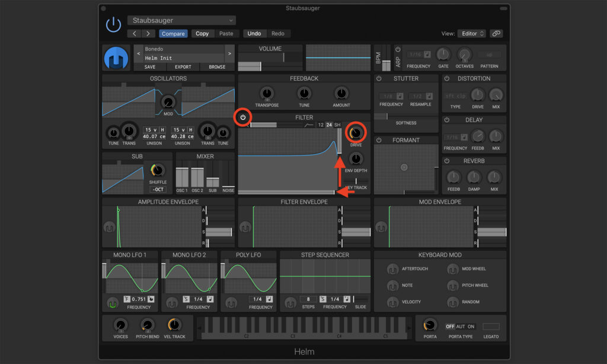Toggle the Formant power button
Screen dimensions: 607x364
pos(379,140)
